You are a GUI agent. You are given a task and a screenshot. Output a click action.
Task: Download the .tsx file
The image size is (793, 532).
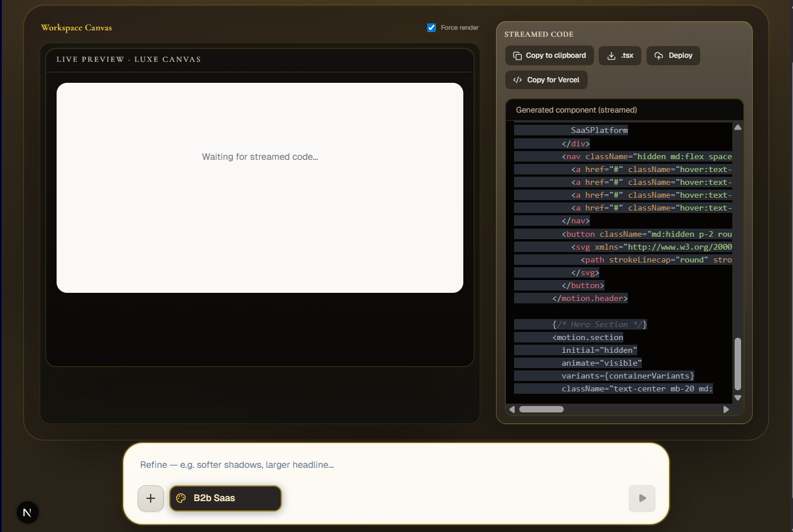pyautogui.click(x=620, y=55)
